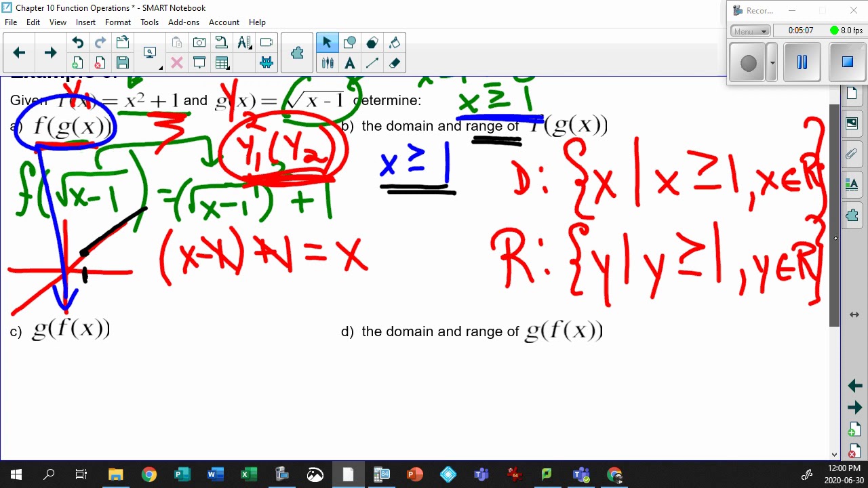Select the Line tool
Image resolution: width=868 pixels, height=488 pixels.
click(372, 63)
